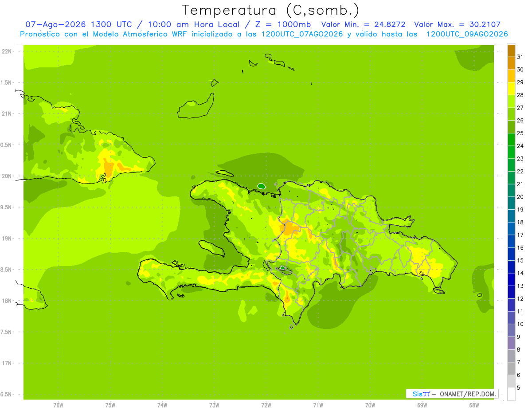
Task: Click the "18" value on the color scale
Action: (x=520, y=222)
